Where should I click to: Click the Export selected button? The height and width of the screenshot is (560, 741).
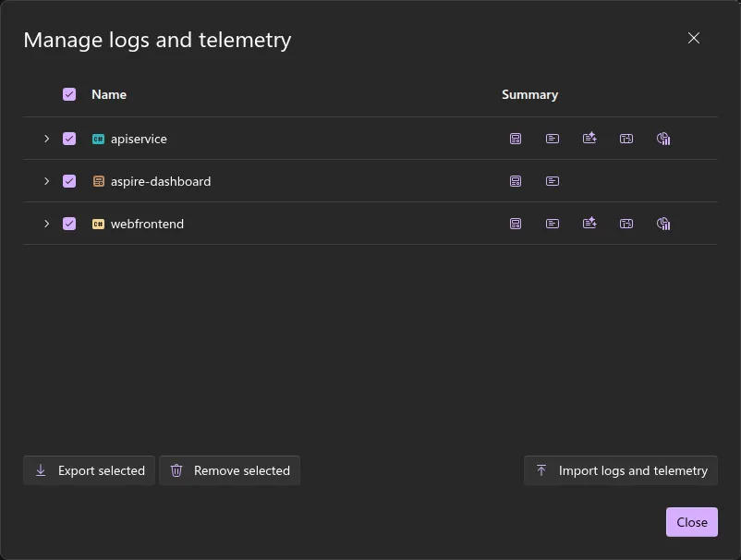pyautogui.click(x=89, y=470)
